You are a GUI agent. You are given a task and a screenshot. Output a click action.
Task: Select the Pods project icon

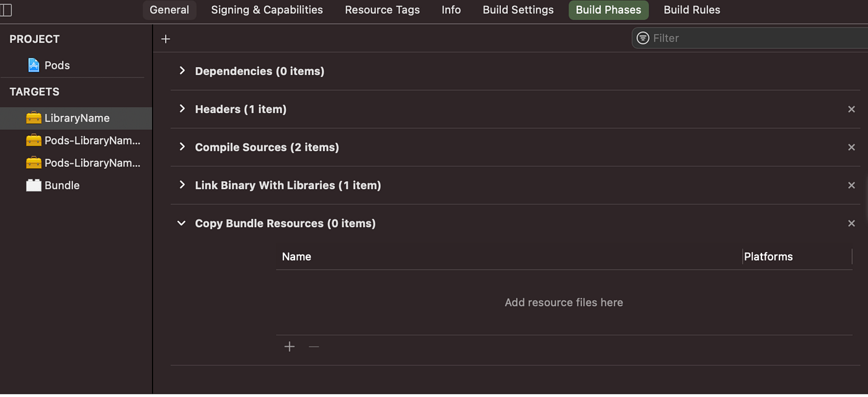pos(33,65)
